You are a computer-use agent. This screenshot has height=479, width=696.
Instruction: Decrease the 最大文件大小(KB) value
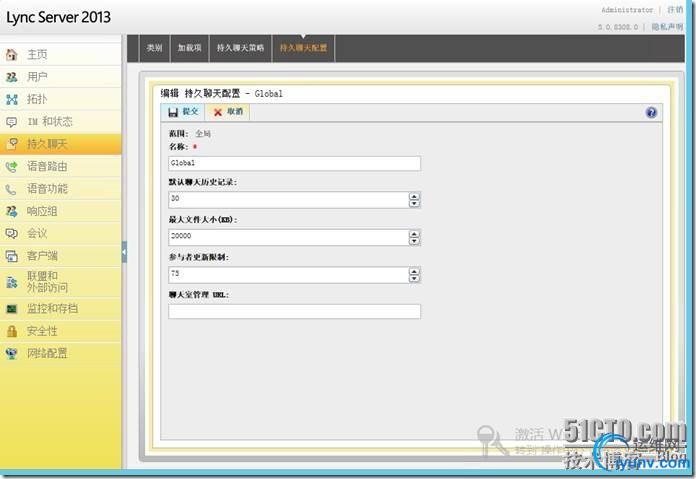coord(414,241)
